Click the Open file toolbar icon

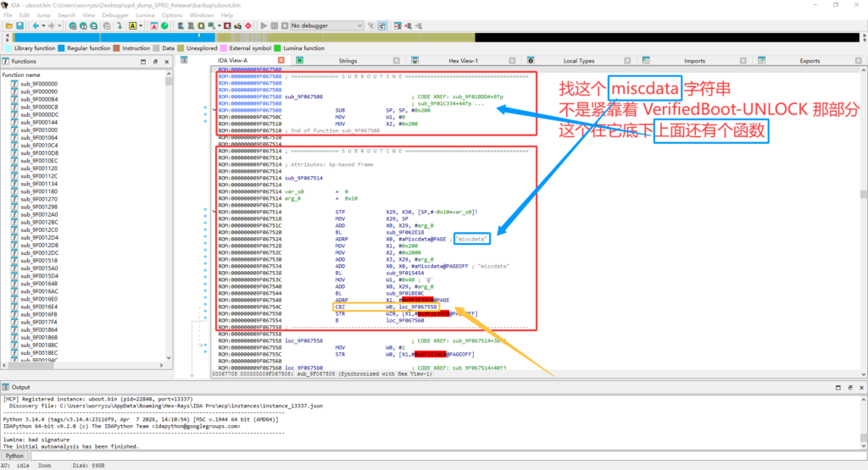(9, 26)
